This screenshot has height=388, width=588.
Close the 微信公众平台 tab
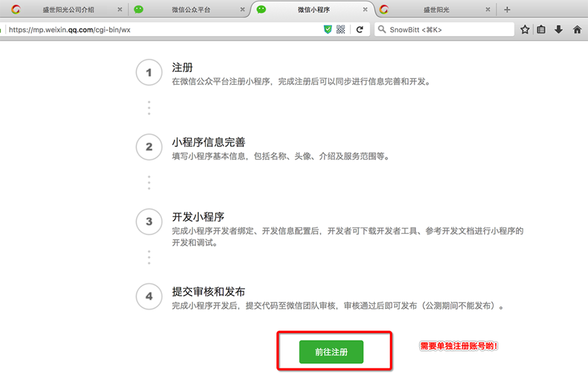tap(242, 10)
